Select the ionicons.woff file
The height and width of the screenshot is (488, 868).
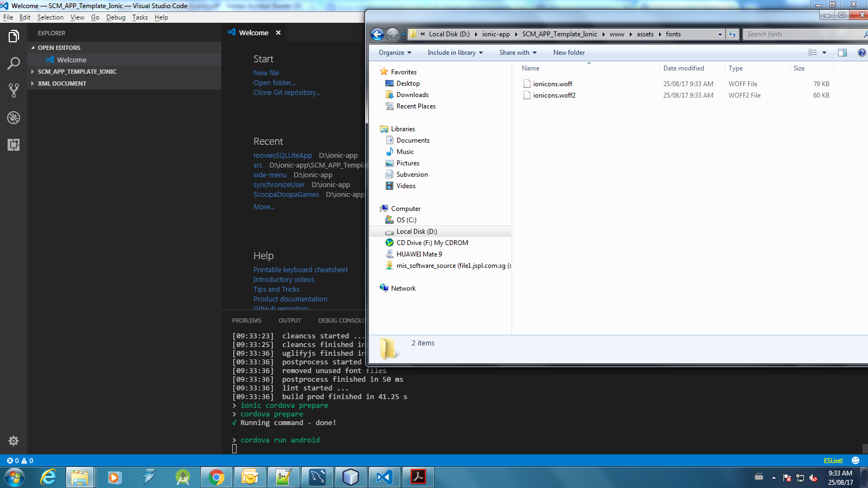coord(552,84)
